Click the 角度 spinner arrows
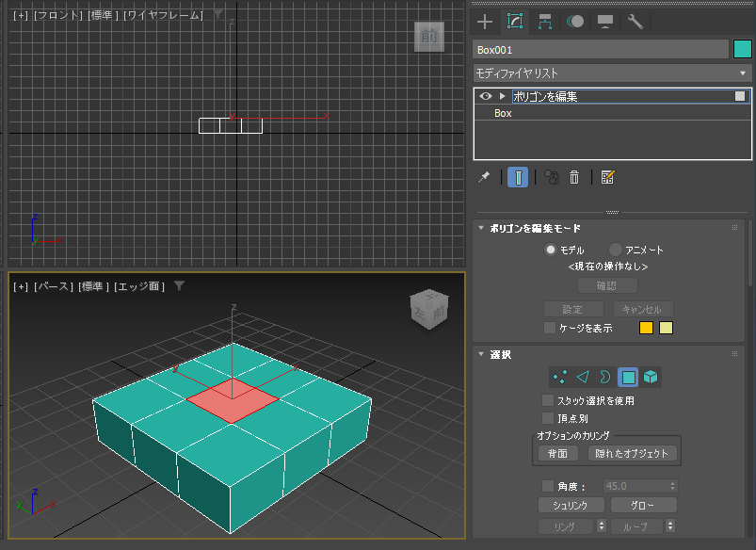 (673, 486)
